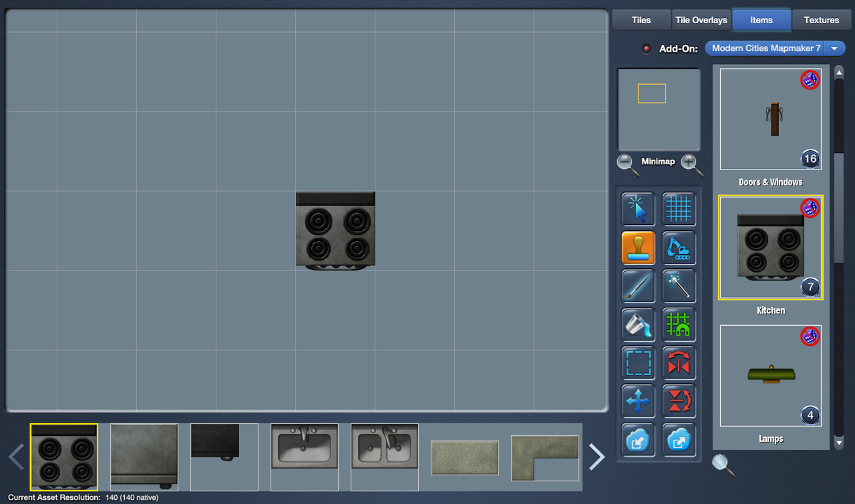
Task: Choose the excavator removal tool
Action: pyautogui.click(x=679, y=248)
